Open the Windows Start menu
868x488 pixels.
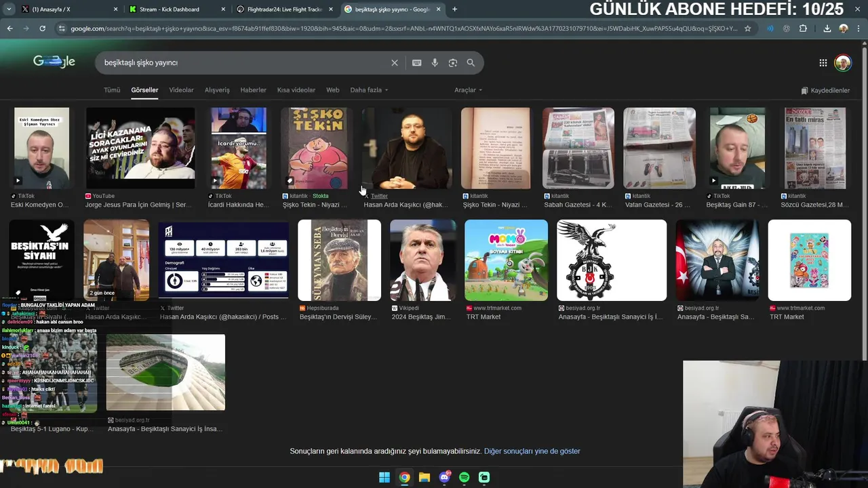[384, 477]
